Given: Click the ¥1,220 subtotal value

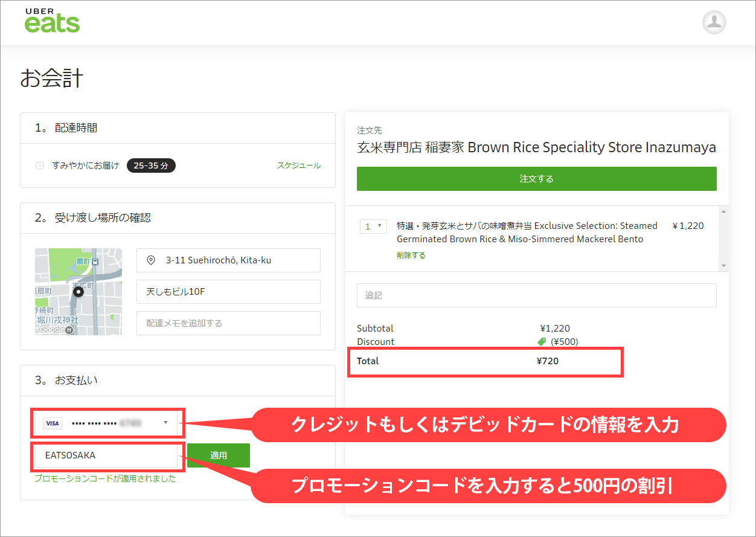Looking at the screenshot, I should point(555,329).
